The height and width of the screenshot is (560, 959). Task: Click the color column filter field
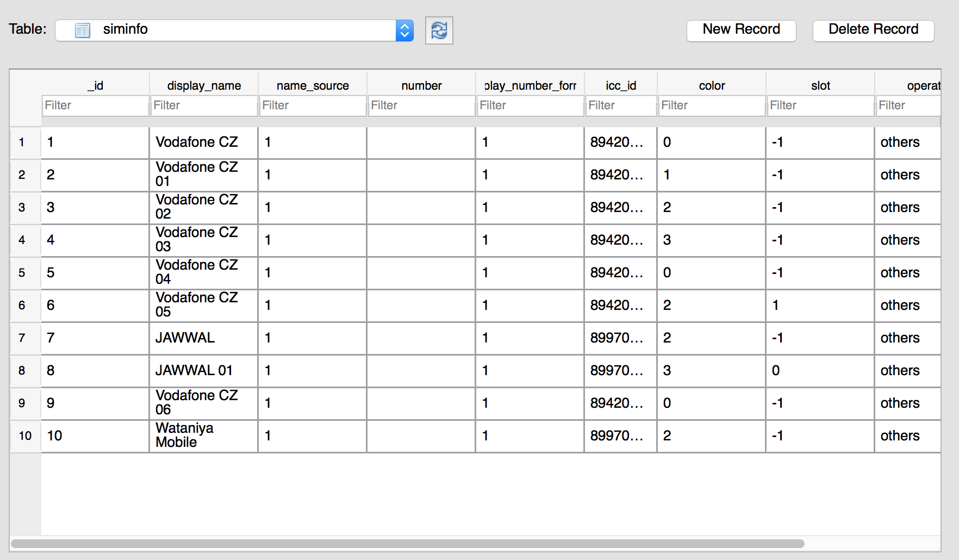tap(712, 105)
